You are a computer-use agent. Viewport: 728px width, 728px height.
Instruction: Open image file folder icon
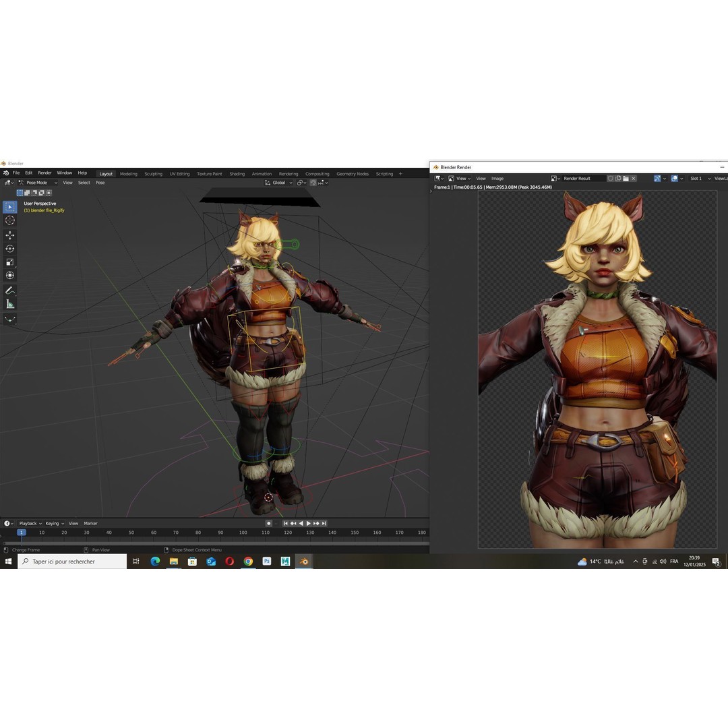pos(626,178)
